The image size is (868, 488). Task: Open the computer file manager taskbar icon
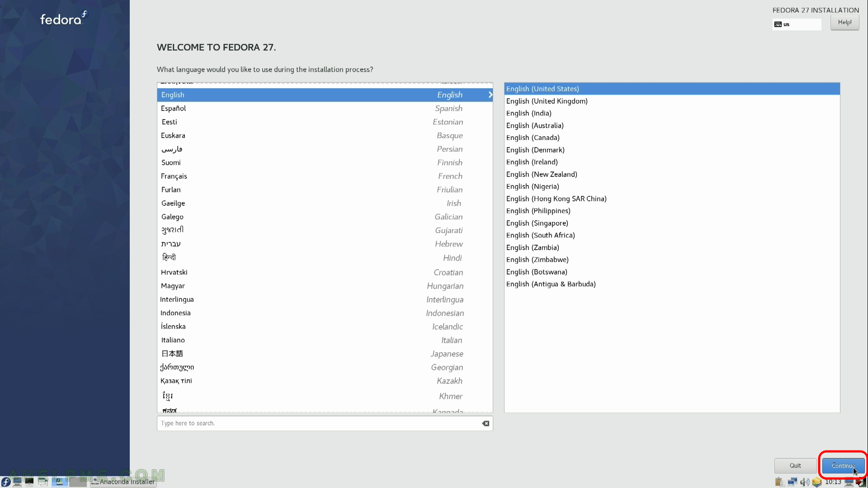coord(17,482)
